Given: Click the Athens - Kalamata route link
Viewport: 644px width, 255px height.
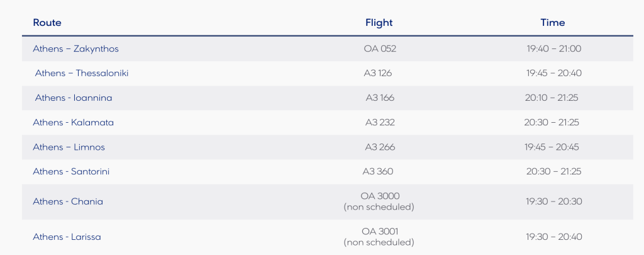Looking at the screenshot, I should (73, 122).
